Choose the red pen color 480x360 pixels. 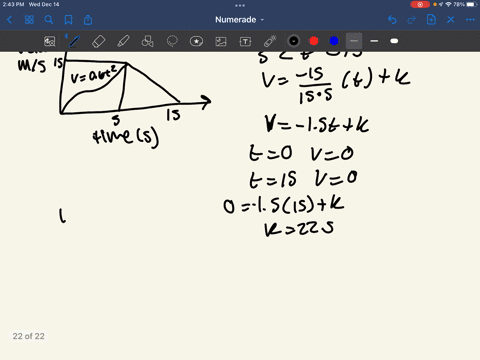[314, 41]
